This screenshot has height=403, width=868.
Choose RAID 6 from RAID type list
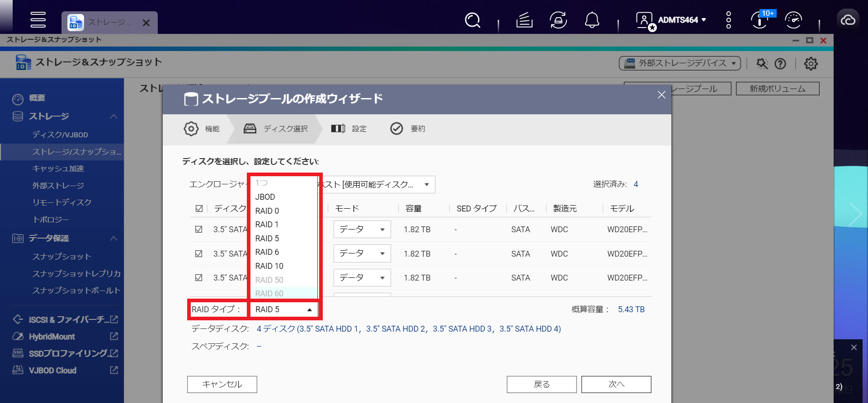point(283,252)
